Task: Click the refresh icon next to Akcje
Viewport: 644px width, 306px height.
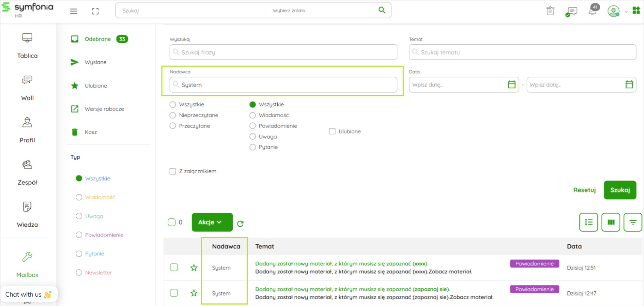Action: point(240,224)
